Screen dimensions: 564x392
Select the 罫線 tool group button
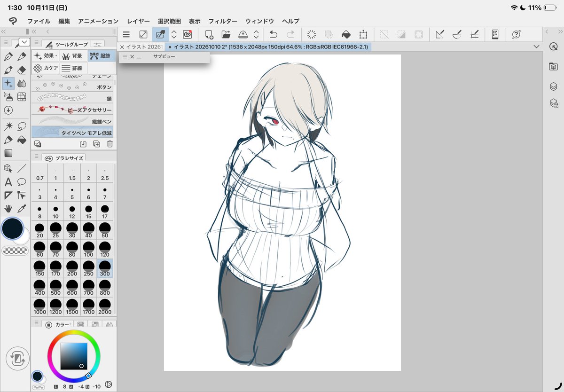point(74,68)
